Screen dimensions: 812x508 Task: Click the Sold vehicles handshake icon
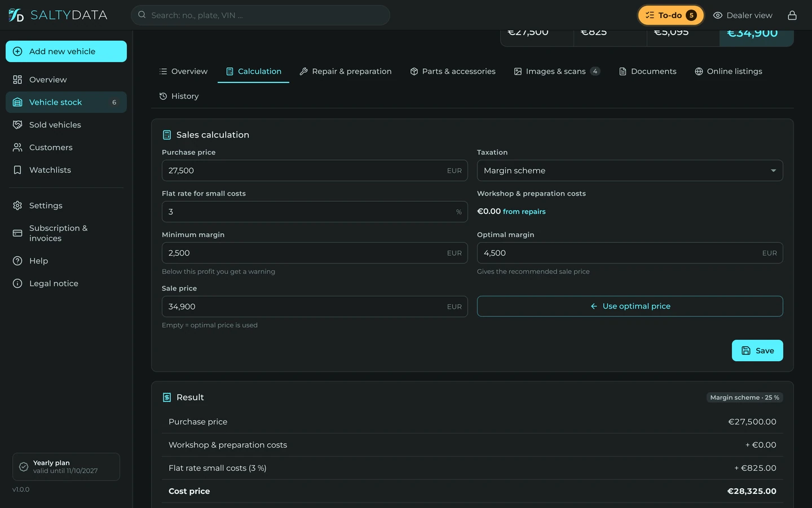(17, 125)
